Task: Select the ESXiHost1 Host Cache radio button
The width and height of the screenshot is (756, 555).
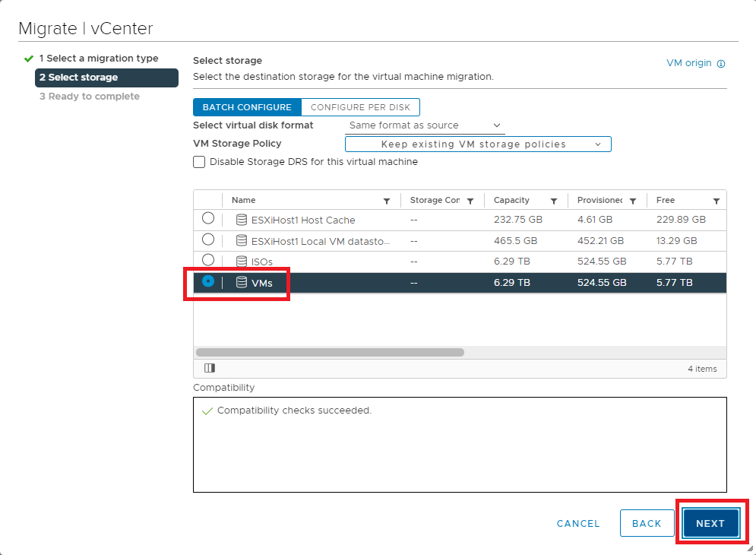Action: coord(208,219)
